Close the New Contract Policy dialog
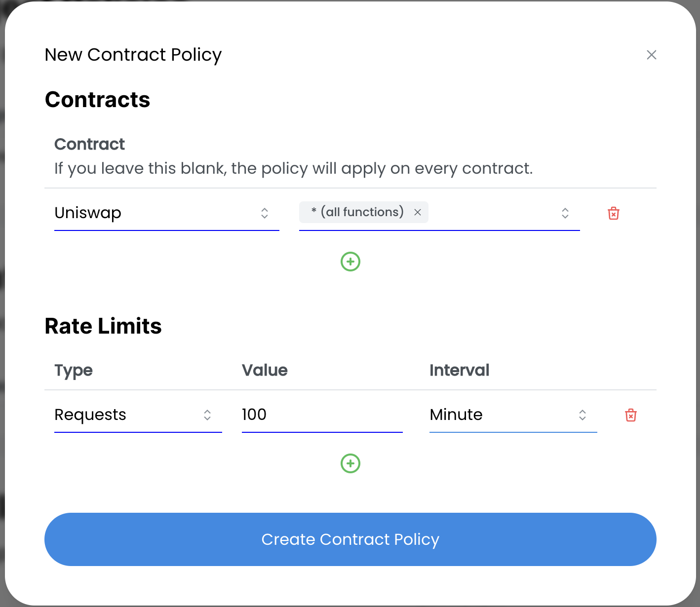 [651, 55]
